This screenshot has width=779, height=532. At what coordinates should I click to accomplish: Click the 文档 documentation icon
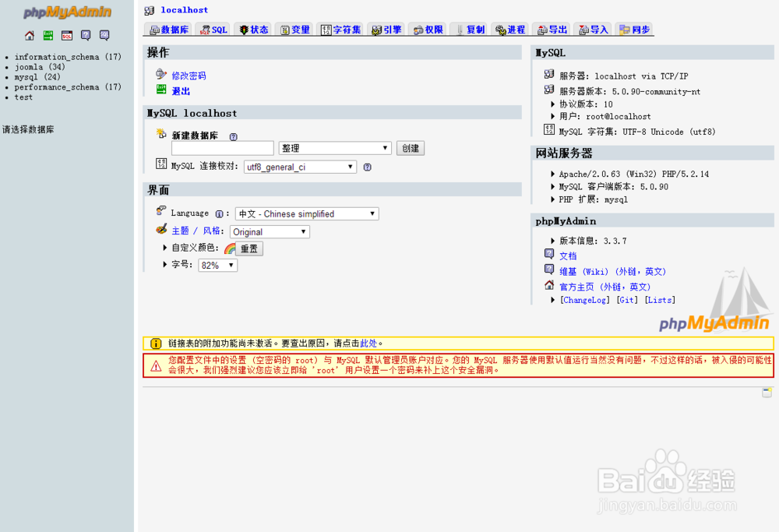point(549,254)
